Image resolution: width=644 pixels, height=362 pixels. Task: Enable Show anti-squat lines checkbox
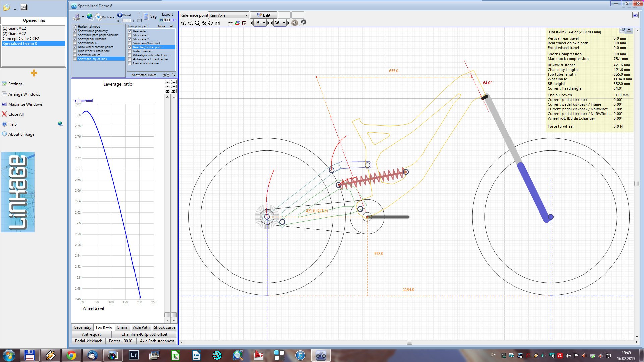pos(75,59)
